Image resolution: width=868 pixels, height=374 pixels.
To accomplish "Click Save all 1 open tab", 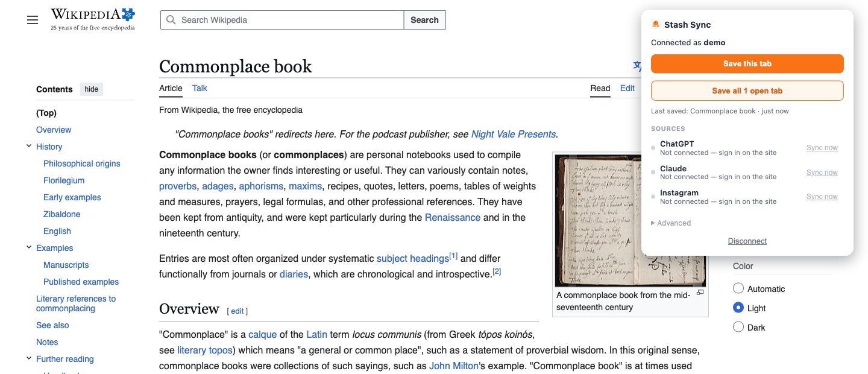I will tap(747, 91).
